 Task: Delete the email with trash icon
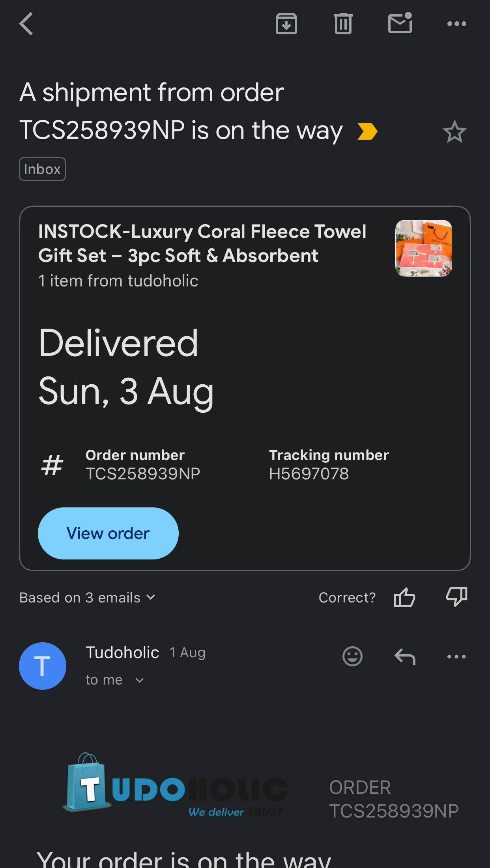coord(343,24)
